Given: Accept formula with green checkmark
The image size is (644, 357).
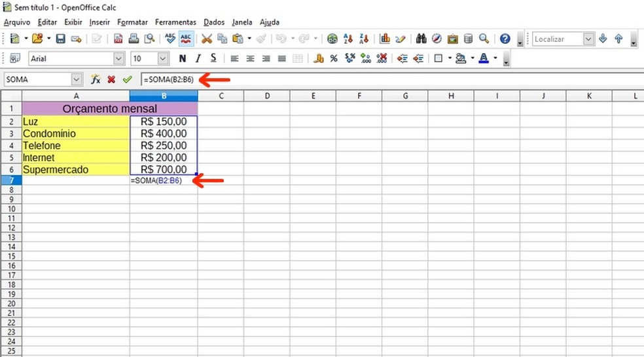Looking at the screenshot, I should (x=127, y=79).
